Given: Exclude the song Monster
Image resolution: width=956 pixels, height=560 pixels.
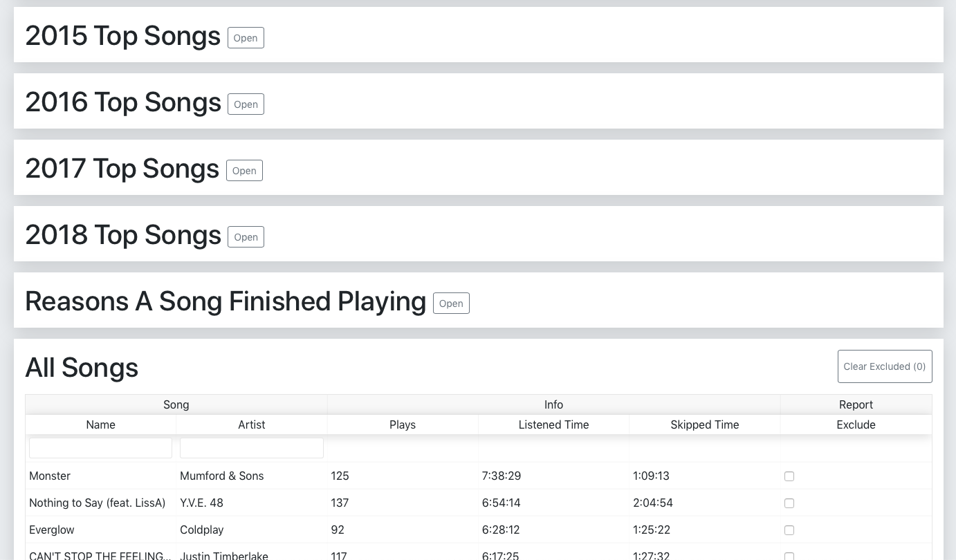Looking at the screenshot, I should coord(789,476).
